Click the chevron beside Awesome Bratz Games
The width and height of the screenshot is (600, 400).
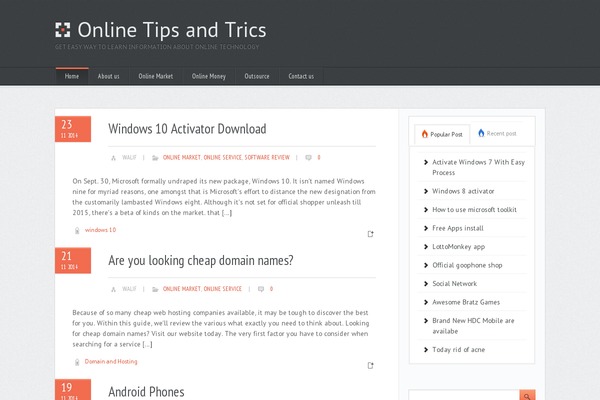[426, 302]
